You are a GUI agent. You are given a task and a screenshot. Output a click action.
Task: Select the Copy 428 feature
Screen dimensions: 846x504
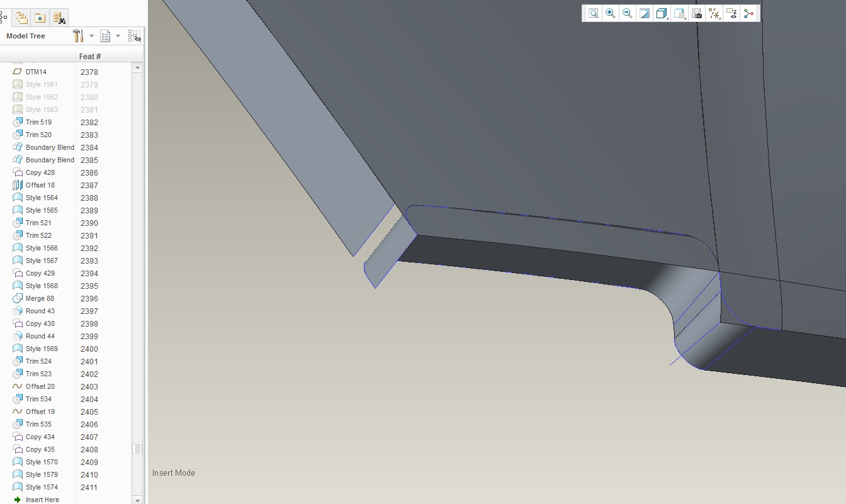[40, 172]
